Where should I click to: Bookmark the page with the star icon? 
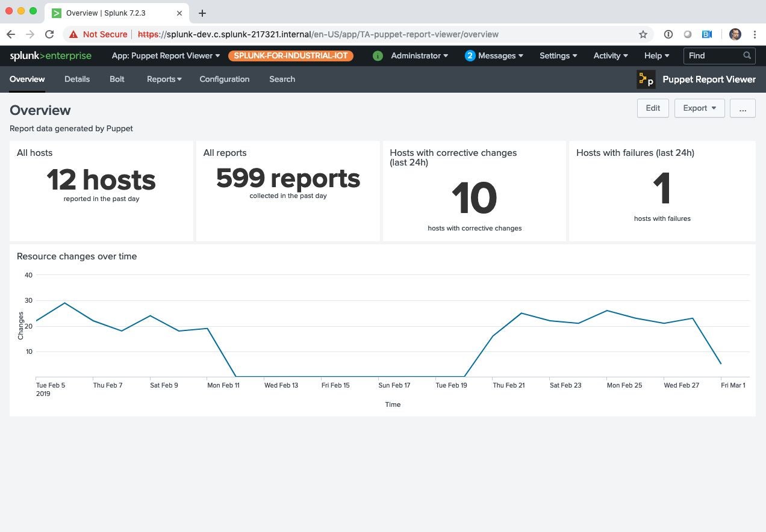pyautogui.click(x=643, y=34)
